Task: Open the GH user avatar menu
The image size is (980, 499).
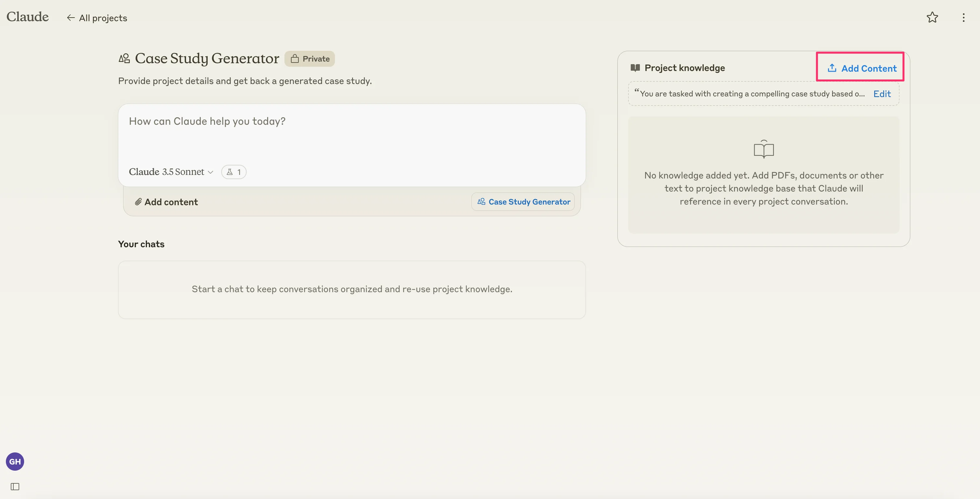Action: 15,461
